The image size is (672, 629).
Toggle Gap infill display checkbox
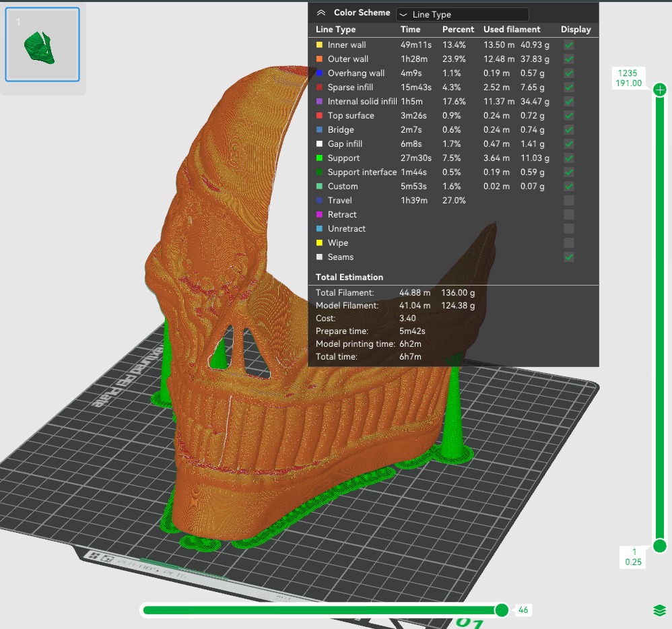[x=569, y=143]
